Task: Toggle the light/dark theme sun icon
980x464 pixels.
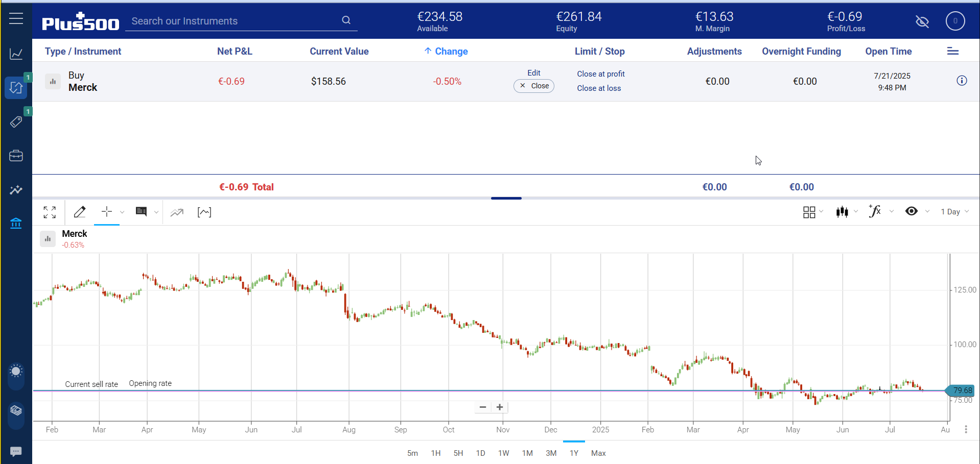Action: pyautogui.click(x=16, y=371)
